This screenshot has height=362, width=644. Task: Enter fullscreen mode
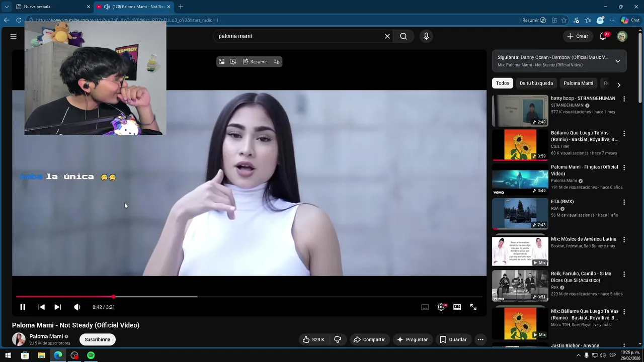(x=473, y=307)
